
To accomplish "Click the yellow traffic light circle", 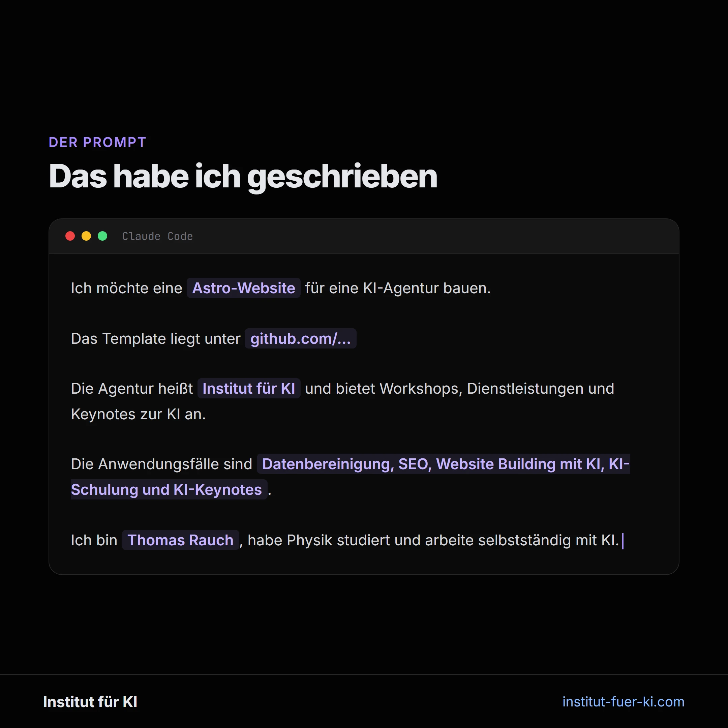I will [x=86, y=236].
